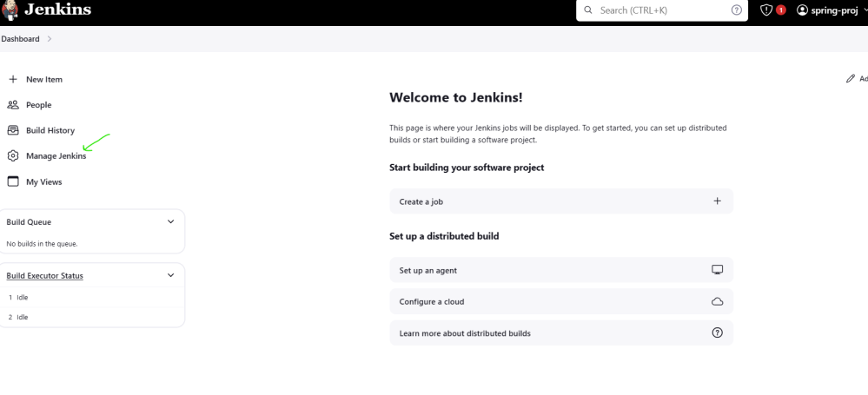
Task: Click the cloud icon on Configure a cloud
Action: click(717, 301)
